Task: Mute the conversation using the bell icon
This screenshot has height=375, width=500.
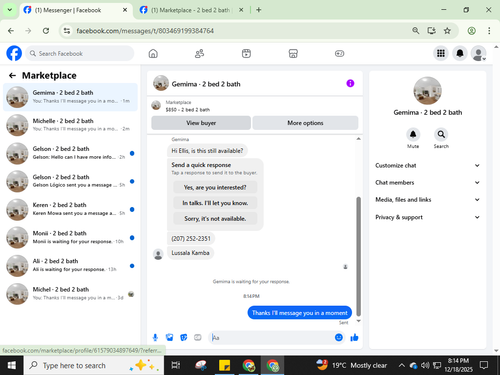Action: click(413, 134)
